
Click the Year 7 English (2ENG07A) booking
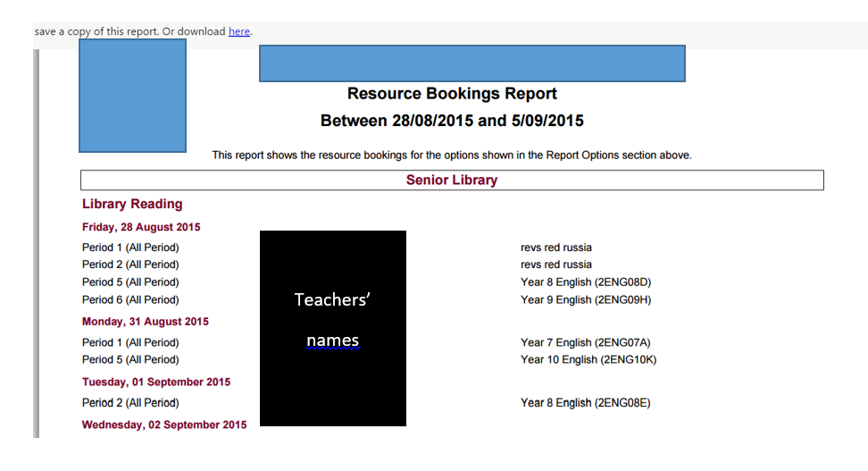click(586, 342)
